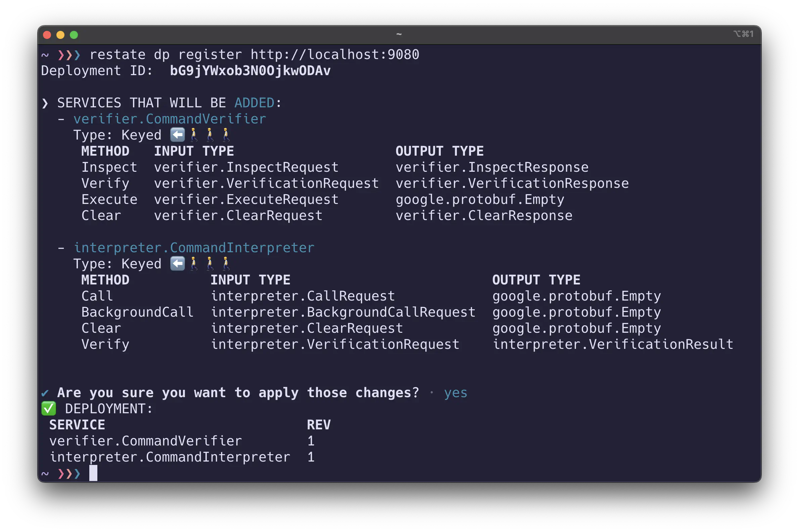The image size is (799, 532).
Task: Toggle the green DEPLOYMENT checkmark box
Action: pos(49,408)
